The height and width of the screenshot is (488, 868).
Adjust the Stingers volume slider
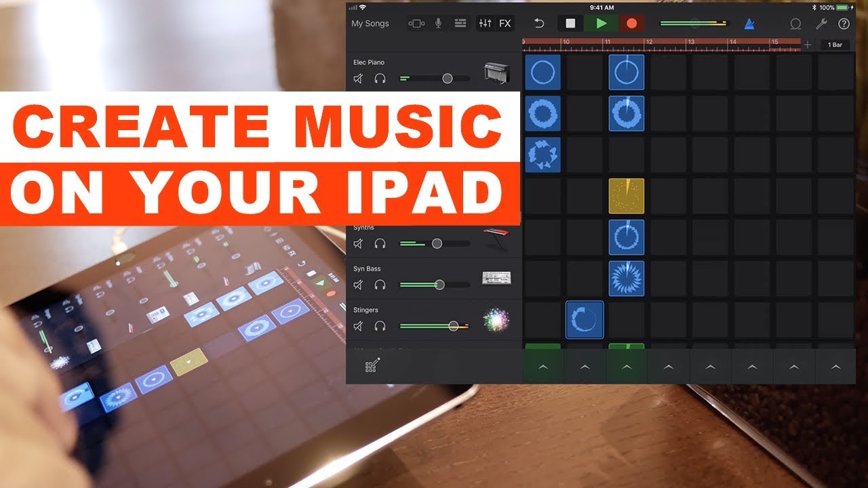(x=435, y=326)
